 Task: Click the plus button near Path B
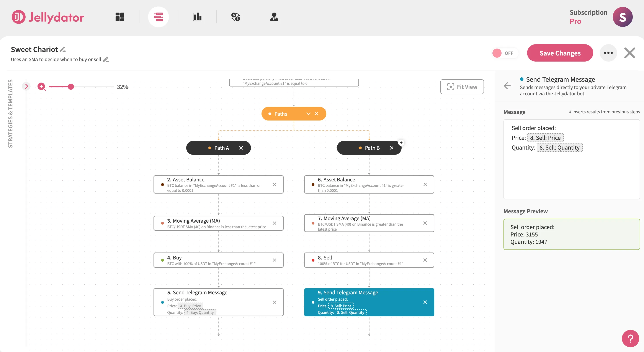pos(401,142)
